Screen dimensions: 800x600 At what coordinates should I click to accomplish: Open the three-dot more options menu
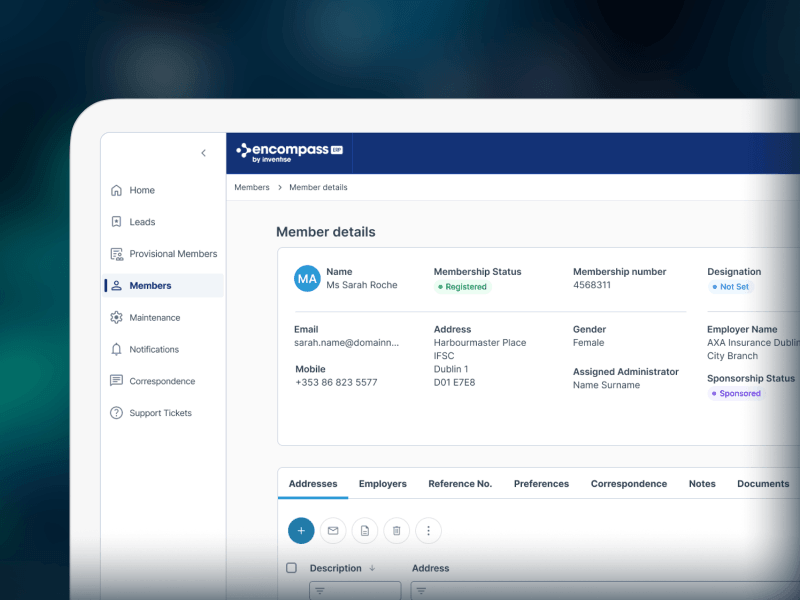(x=428, y=531)
